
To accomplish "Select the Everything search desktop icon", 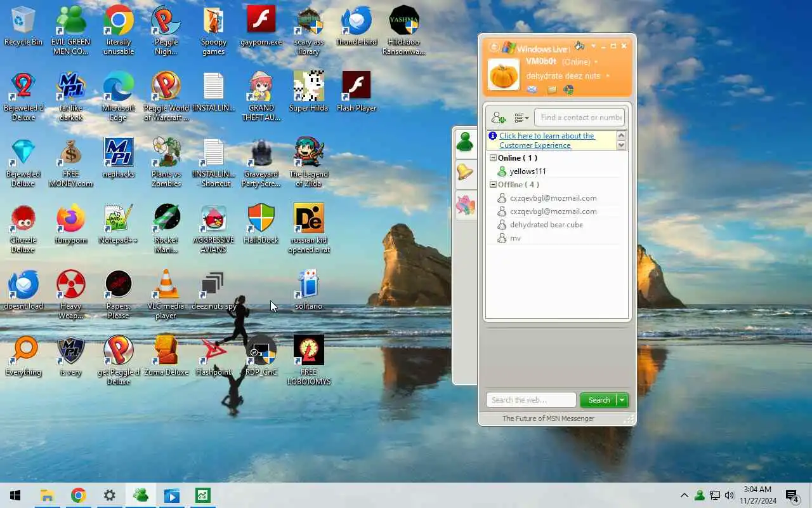I will [23, 355].
